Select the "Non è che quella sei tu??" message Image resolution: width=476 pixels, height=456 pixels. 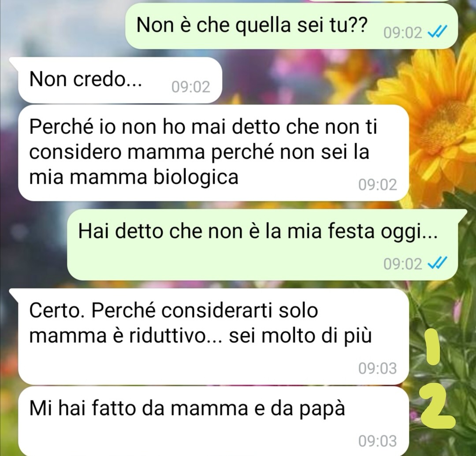[x=291, y=26]
